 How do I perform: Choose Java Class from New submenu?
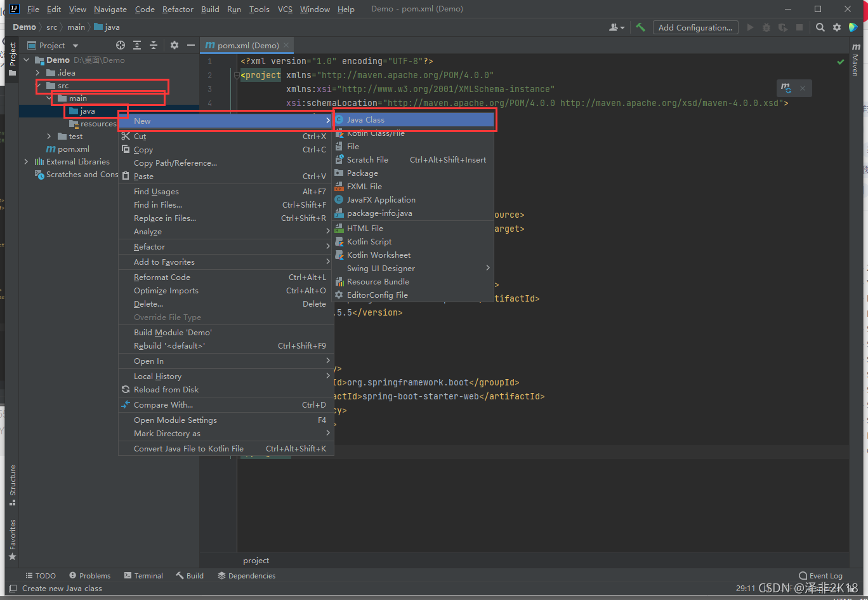(414, 119)
